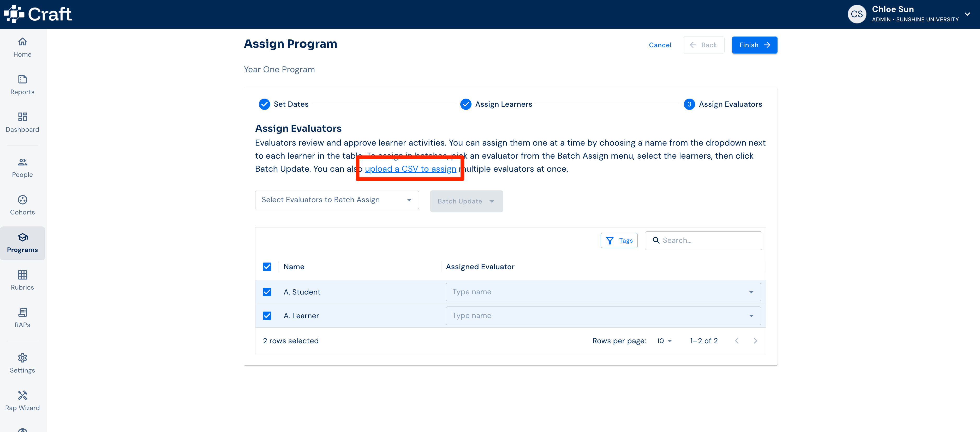Open the Batch Update dropdown

(467, 201)
